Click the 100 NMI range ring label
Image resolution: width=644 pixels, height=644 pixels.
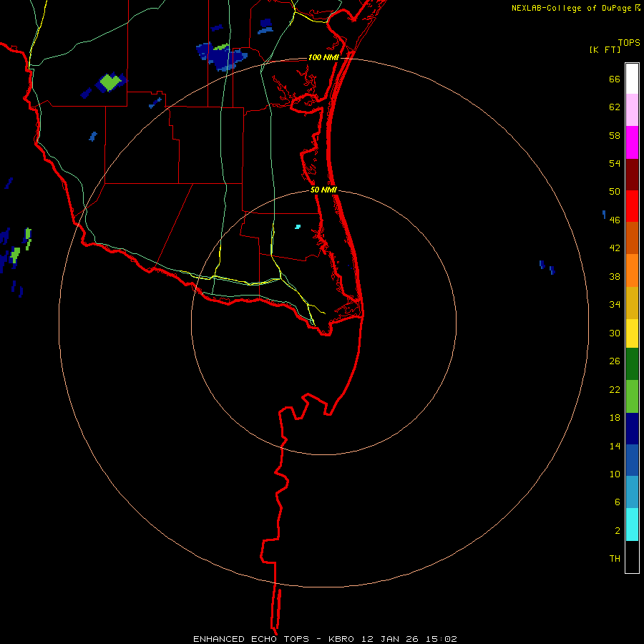click(323, 57)
